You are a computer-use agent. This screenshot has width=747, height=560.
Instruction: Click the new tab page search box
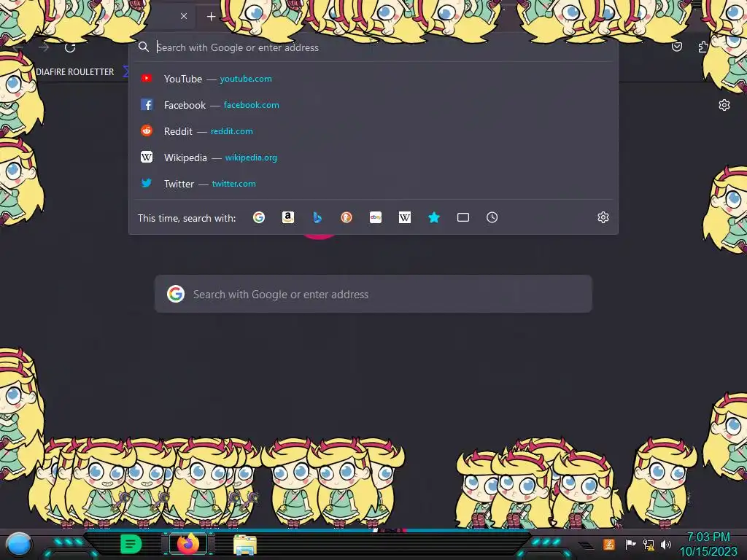click(x=373, y=294)
